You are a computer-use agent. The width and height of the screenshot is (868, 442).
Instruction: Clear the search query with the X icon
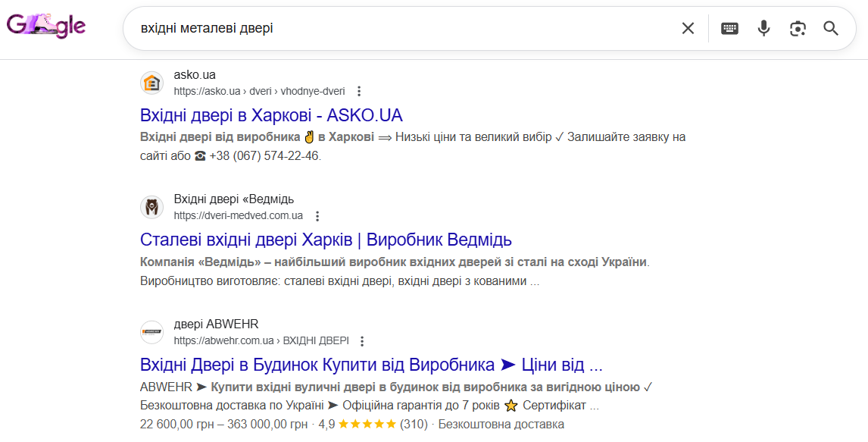pos(688,27)
